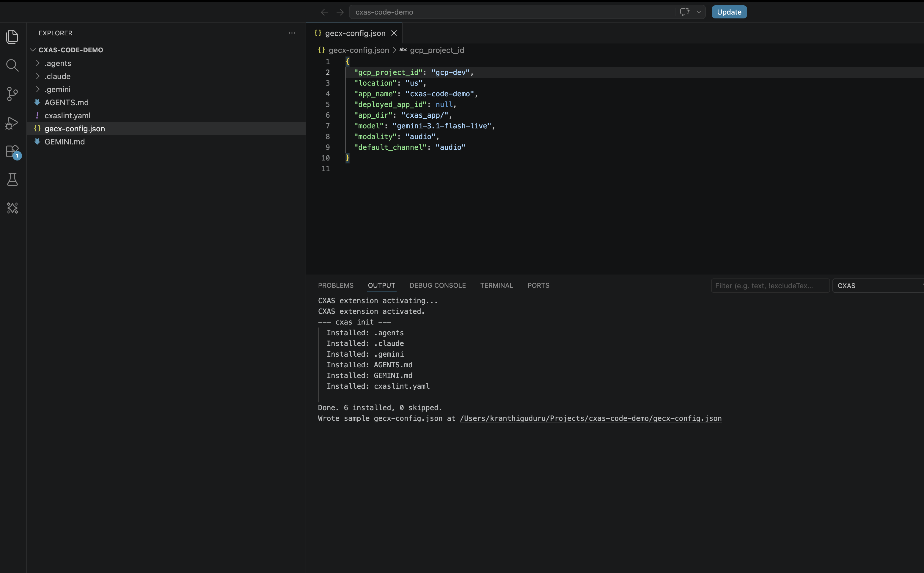Expand the .claude folder
924x573 pixels.
pyautogui.click(x=37, y=76)
